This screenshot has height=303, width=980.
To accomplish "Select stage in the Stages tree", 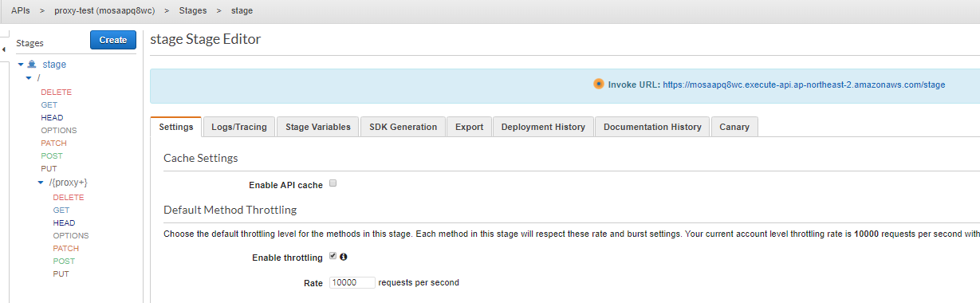I will click(54, 65).
